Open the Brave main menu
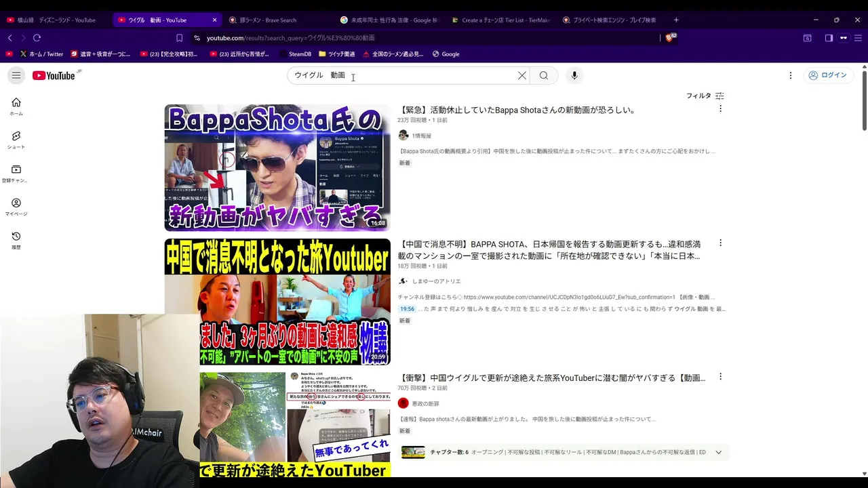The height and width of the screenshot is (488, 868). (x=857, y=38)
